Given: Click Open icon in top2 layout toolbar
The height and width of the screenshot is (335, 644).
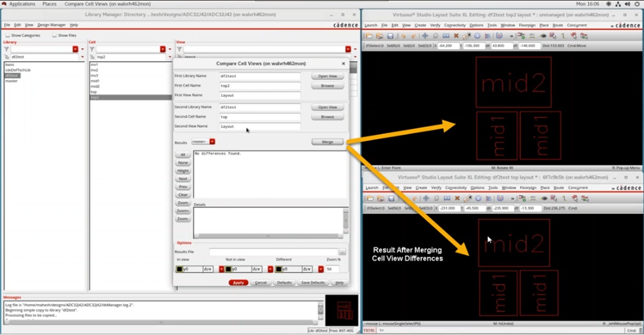Looking at the screenshot, I should tap(369, 36).
